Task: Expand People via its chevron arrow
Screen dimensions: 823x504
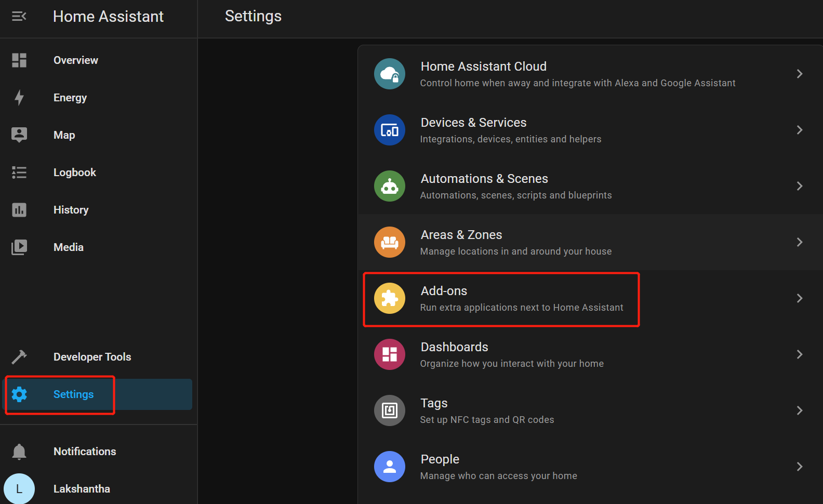Action: click(x=800, y=467)
